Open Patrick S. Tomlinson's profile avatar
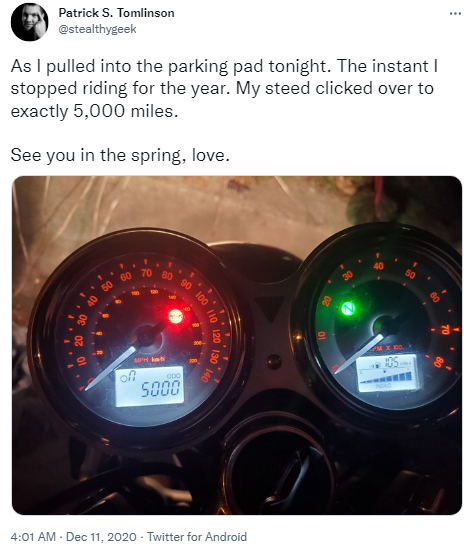 coord(29,22)
